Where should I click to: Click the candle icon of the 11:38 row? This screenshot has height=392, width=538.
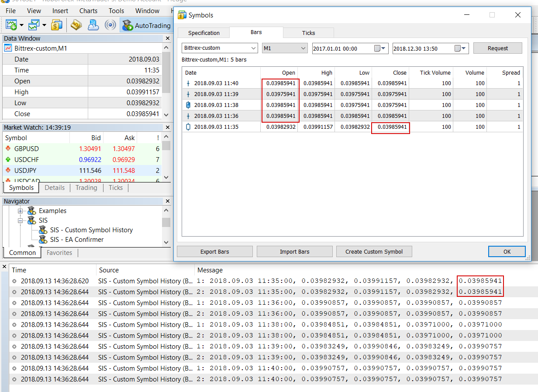[x=188, y=105]
